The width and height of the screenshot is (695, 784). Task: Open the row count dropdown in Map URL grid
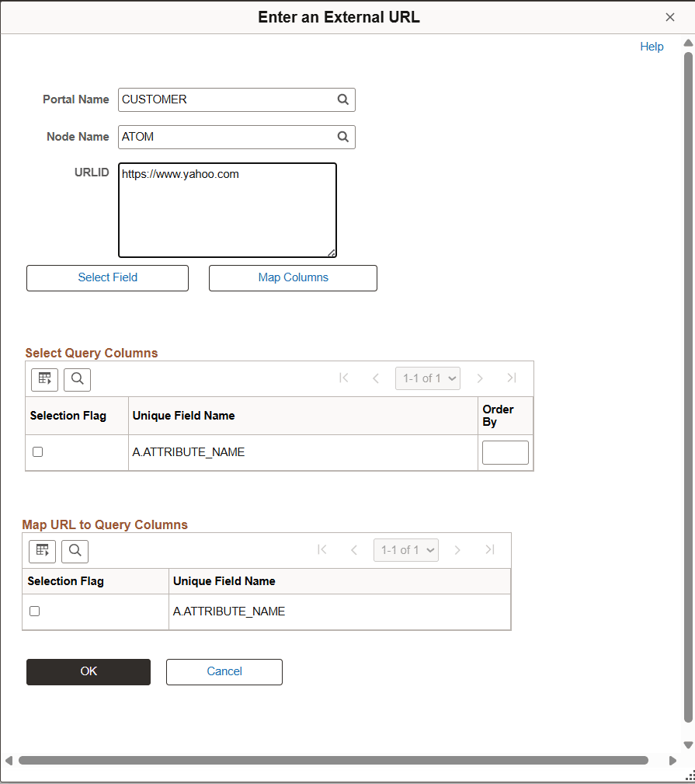[406, 550]
